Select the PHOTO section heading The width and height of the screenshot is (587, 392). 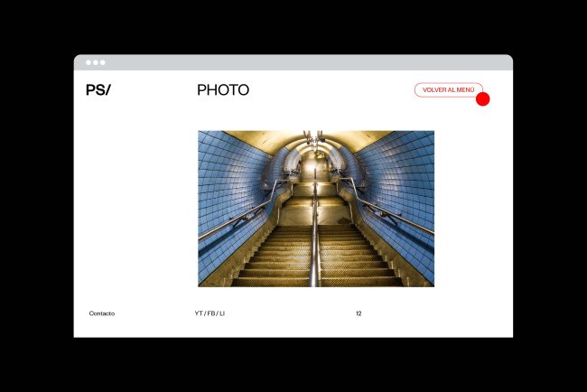[x=222, y=90]
